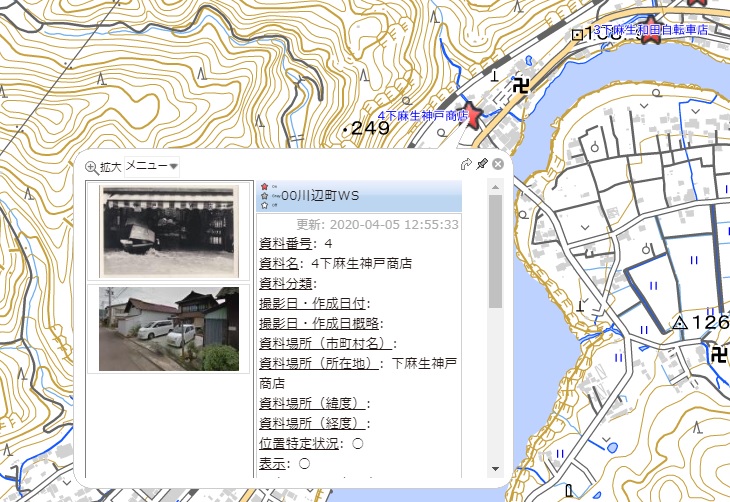Click the red star marker for 3下麻生和田自転車店
Image resolution: width=730 pixels, height=502 pixels.
(652, 30)
